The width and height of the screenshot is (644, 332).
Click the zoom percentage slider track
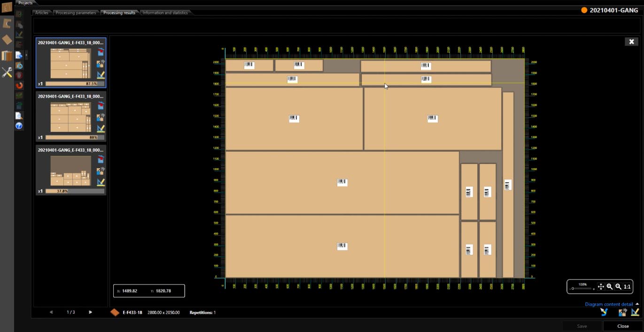tap(582, 288)
